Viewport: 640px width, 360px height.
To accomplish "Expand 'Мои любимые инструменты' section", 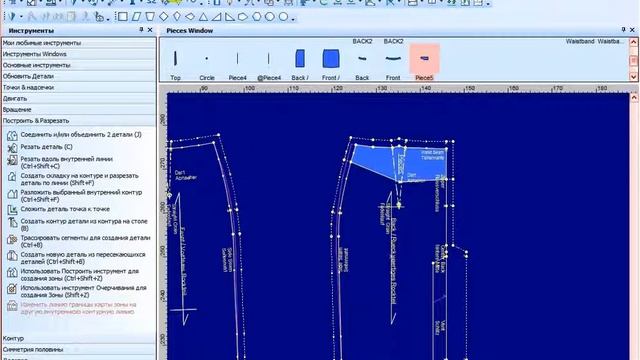I will (79, 43).
